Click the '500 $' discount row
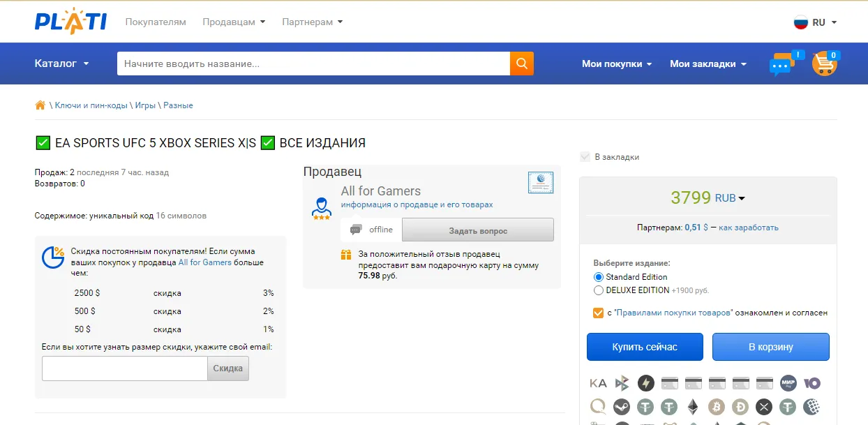 [174, 311]
